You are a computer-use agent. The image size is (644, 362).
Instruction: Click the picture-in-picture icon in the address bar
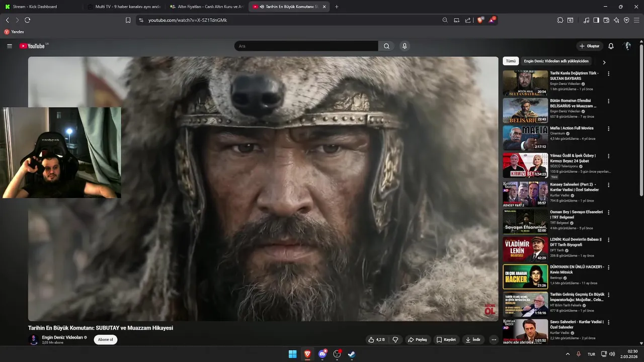click(456, 20)
